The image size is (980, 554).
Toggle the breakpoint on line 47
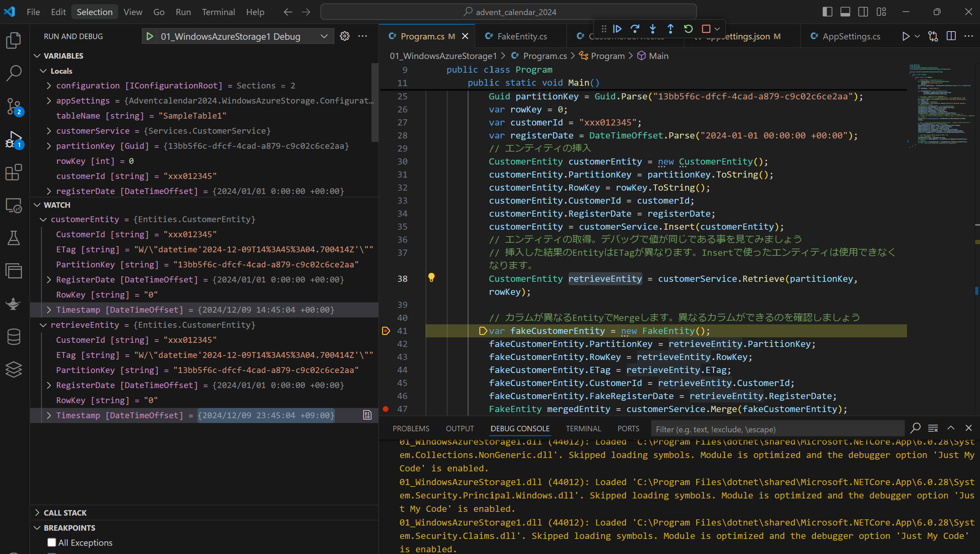(386, 409)
